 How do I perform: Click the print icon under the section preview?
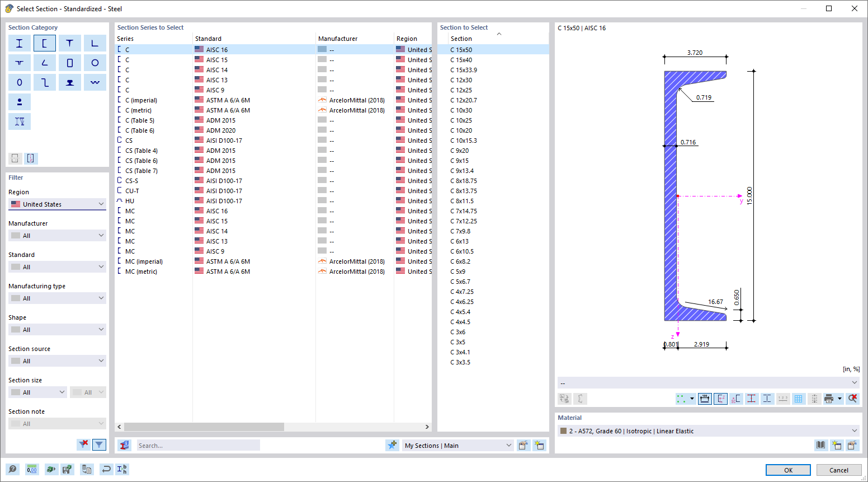pyautogui.click(x=829, y=399)
